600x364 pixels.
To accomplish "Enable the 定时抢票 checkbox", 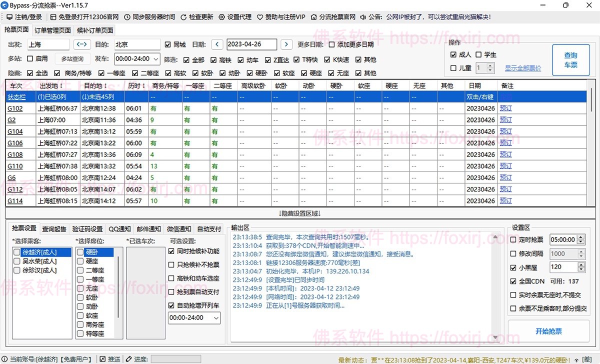I will (x=513, y=239).
